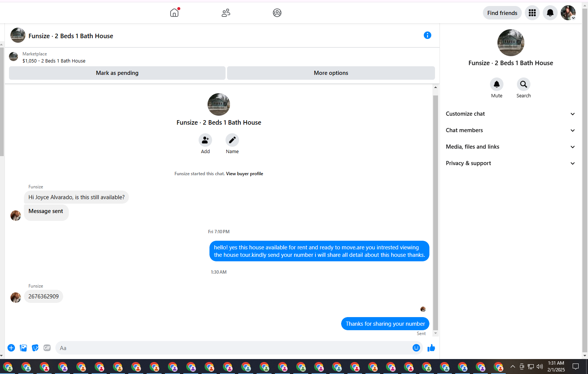Expand the Privacy & support section

tap(510, 163)
